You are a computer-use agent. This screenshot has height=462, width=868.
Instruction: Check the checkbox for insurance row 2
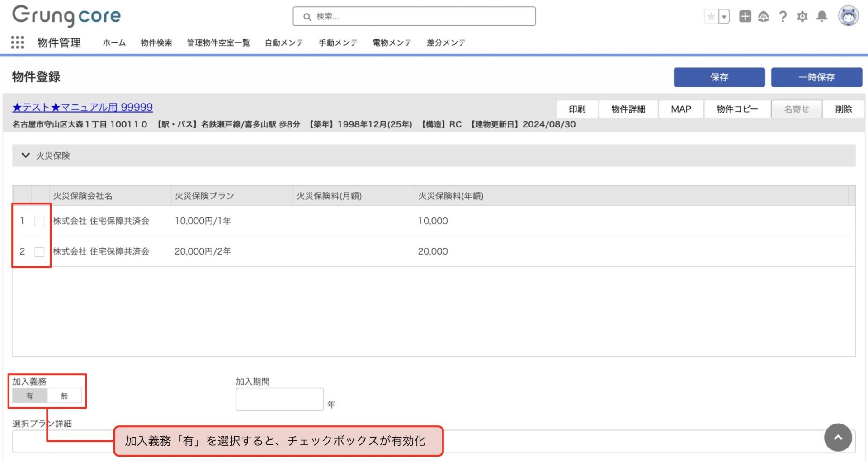39,252
